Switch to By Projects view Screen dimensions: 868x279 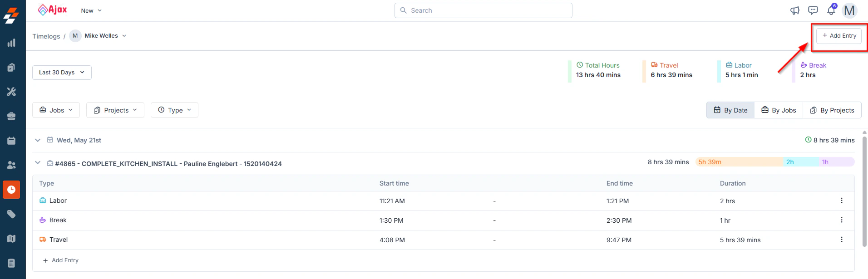tap(832, 110)
